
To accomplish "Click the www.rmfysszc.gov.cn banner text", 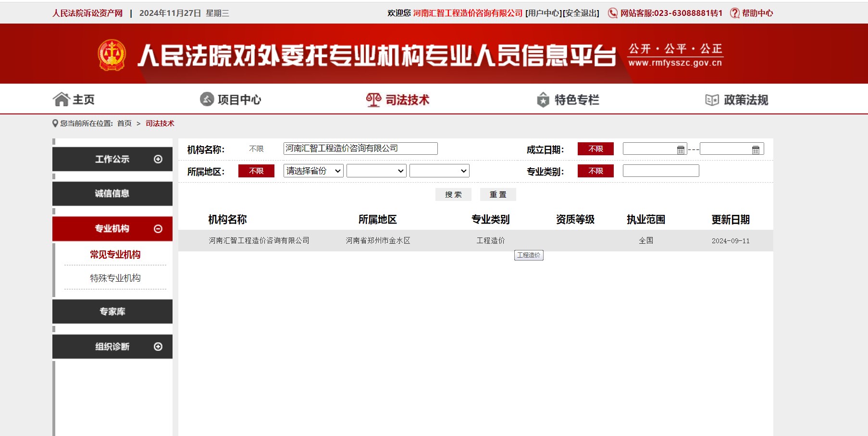I will [x=675, y=63].
